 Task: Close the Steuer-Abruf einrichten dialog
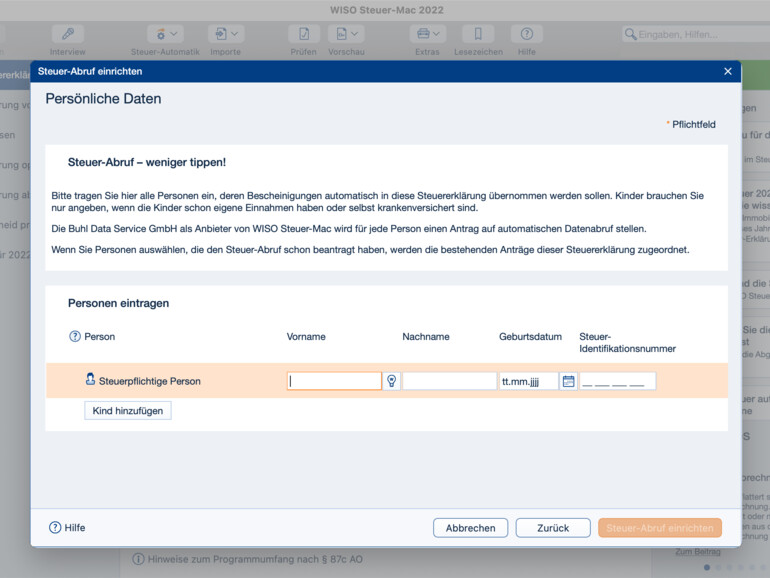pos(728,72)
